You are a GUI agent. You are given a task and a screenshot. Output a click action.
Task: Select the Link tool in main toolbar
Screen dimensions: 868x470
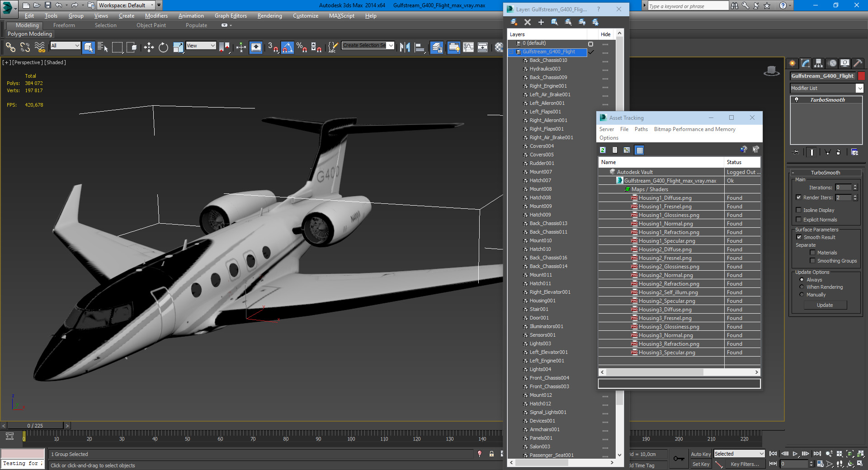pyautogui.click(x=10, y=47)
